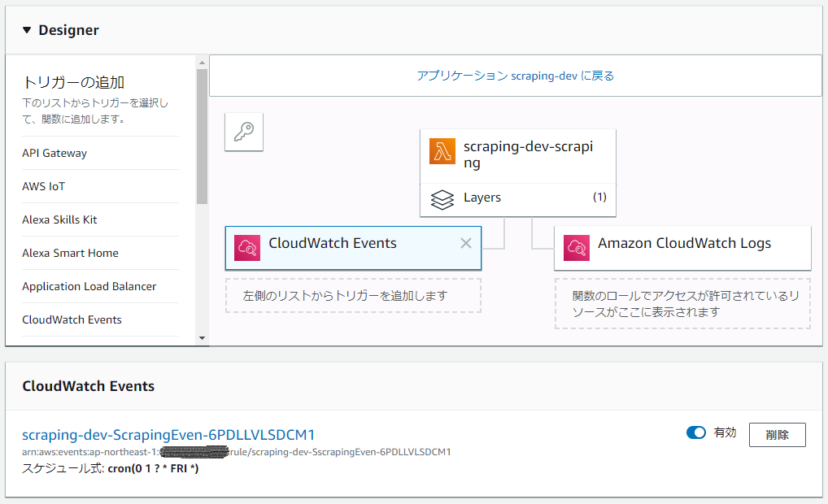Remove CloudWatch Events trigger with X
The height and width of the screenshot is (504, 828).
[x=466, y=243]
